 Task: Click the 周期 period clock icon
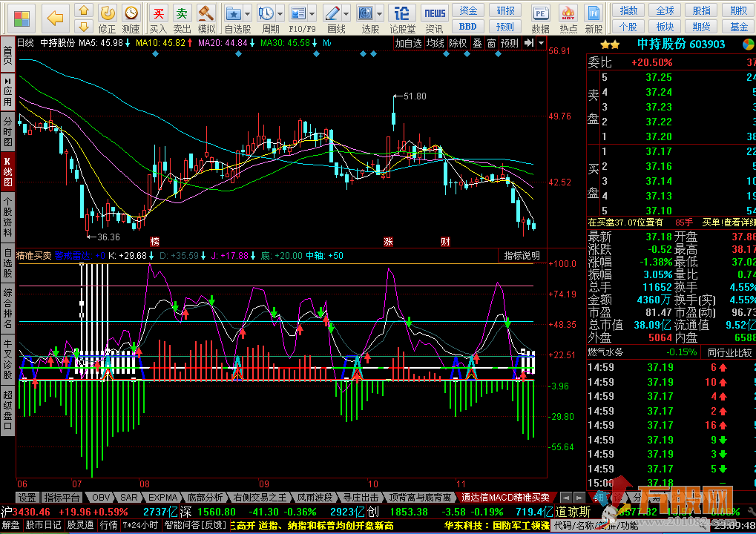click(266, 13)
